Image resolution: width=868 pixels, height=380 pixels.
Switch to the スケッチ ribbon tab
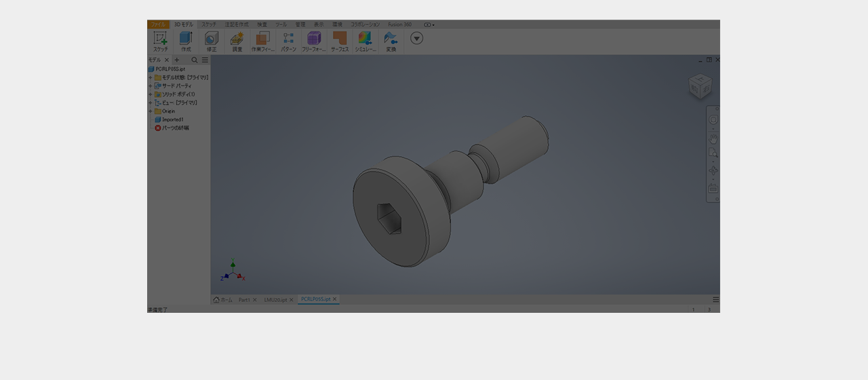tap(209, 24)
